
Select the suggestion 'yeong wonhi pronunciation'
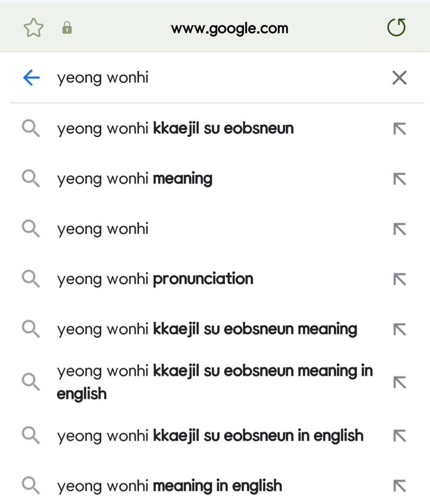point(155,279)
